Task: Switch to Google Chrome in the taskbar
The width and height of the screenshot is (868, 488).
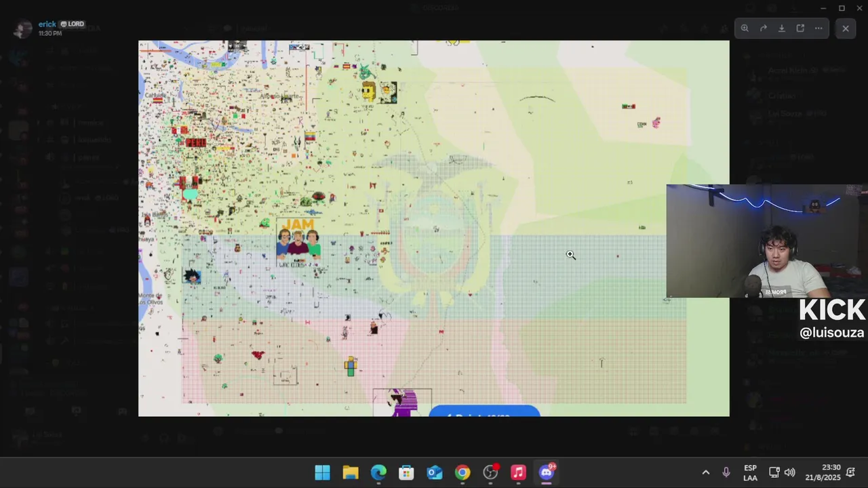Action: pyautogui.click(x=462, y=472)
